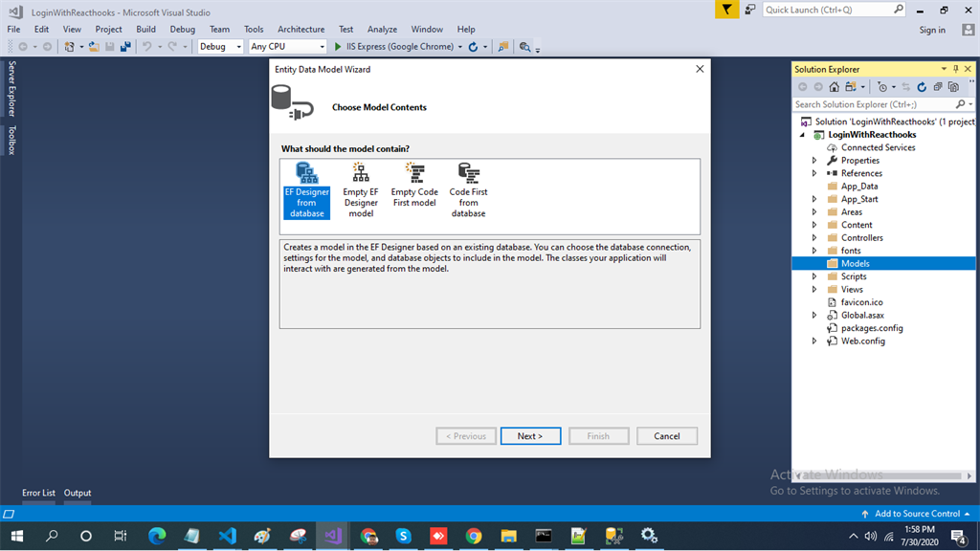Screen dimensions: 980x551
Task: Open Solution Explorer window options dropdown
Action: click(x=944, y=69)
